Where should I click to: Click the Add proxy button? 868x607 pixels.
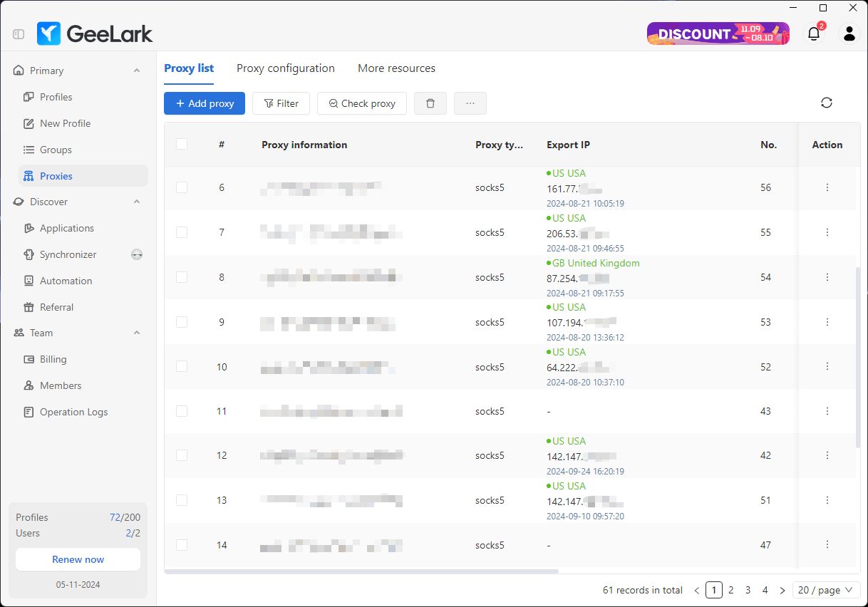204,103
